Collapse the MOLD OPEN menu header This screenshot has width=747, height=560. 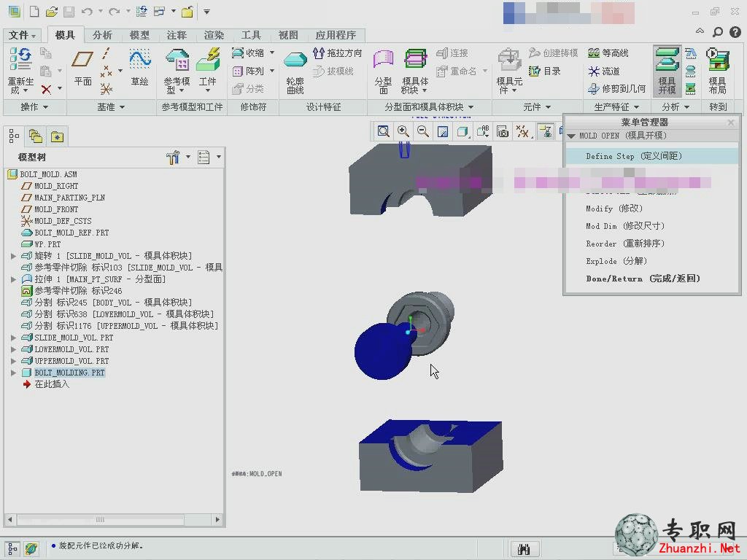pos(571,136)
